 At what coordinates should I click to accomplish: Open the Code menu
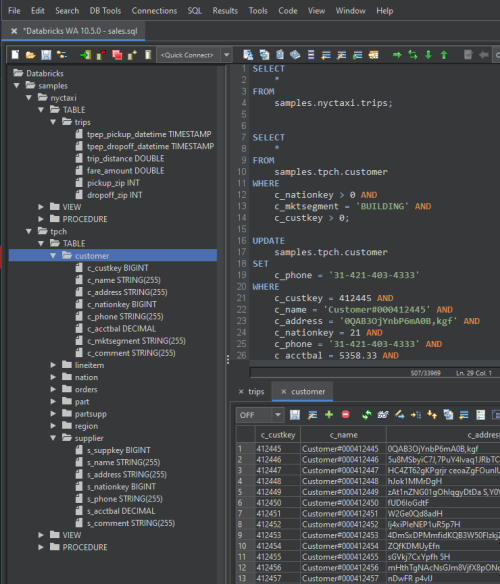tap(288, 11)
